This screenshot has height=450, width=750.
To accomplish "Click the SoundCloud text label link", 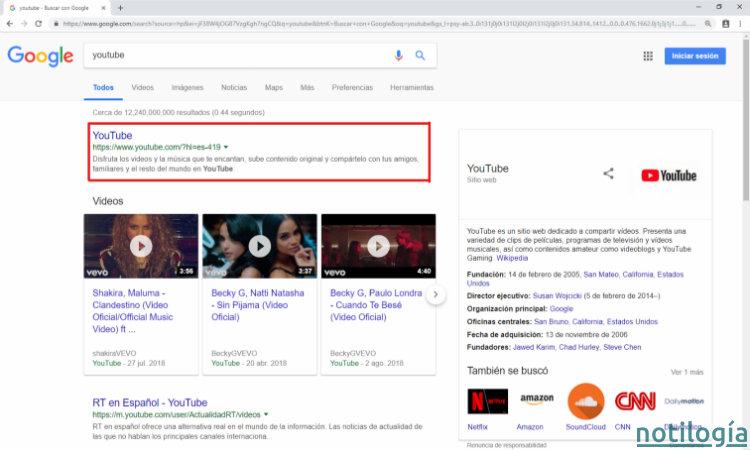I will 585,427.
